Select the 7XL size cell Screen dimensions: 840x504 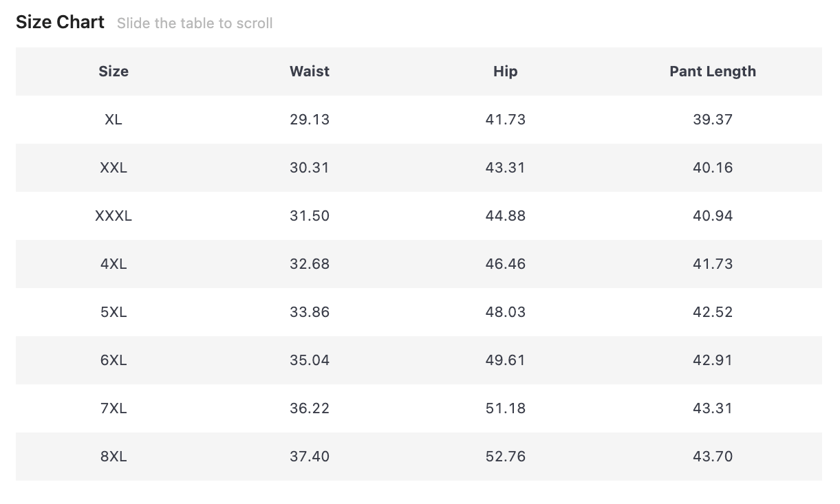[x=114, y=408]
